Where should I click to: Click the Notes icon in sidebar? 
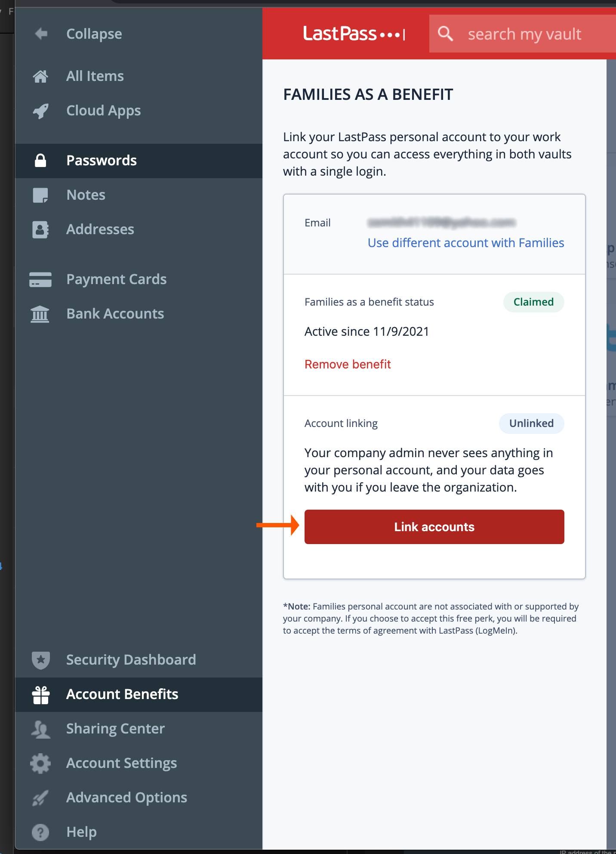(41, 195)
